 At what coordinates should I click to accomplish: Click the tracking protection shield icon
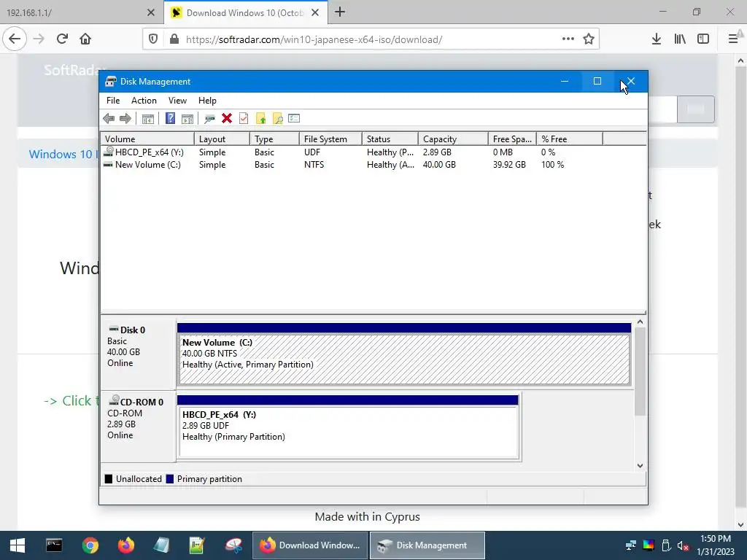tap(153, 39)
